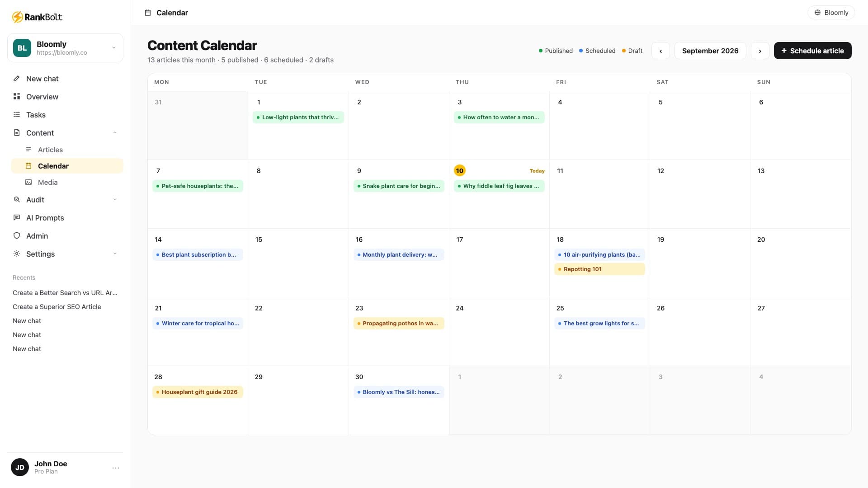The width and height of the screenshot is (868, 488).
Task: Open Propagating pothos draft event
Action: pos(399,323)
